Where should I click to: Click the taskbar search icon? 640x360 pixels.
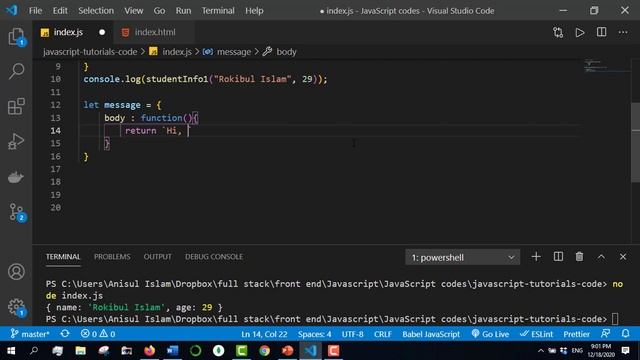tap(34, 351)
